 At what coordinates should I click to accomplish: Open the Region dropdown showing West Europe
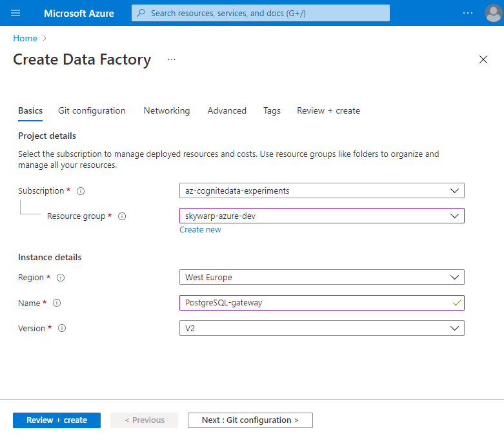(x=322, y=277)
